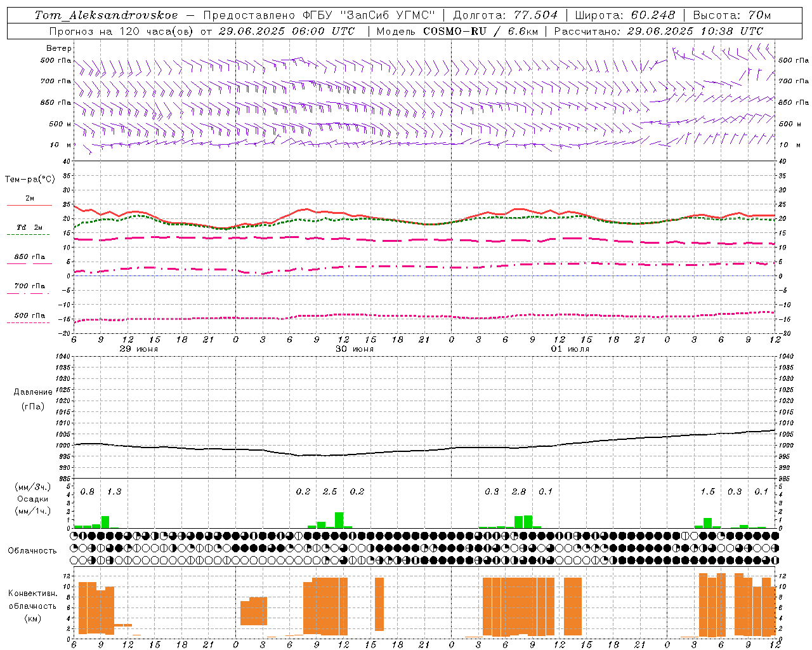Image resolution: width=812 pixels, height=650 pixels.
Task: Click the precipitation value "1.3"
Action: 114,492
